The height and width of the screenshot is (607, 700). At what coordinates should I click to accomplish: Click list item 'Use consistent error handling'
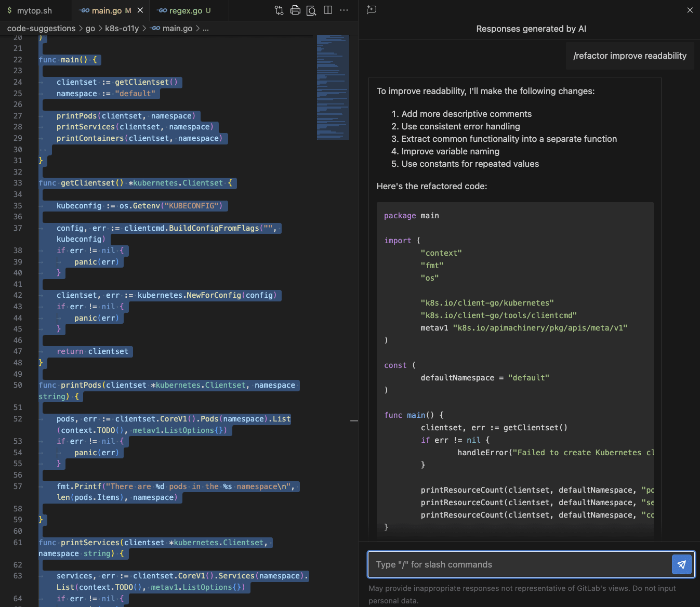[460, 126]
